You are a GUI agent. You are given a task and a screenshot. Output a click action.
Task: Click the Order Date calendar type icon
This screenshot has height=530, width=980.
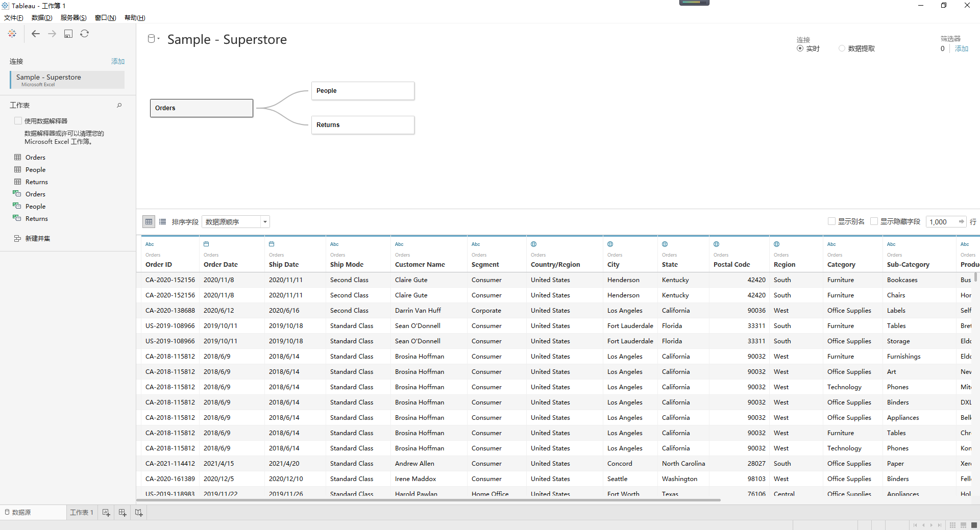point(206,244)
